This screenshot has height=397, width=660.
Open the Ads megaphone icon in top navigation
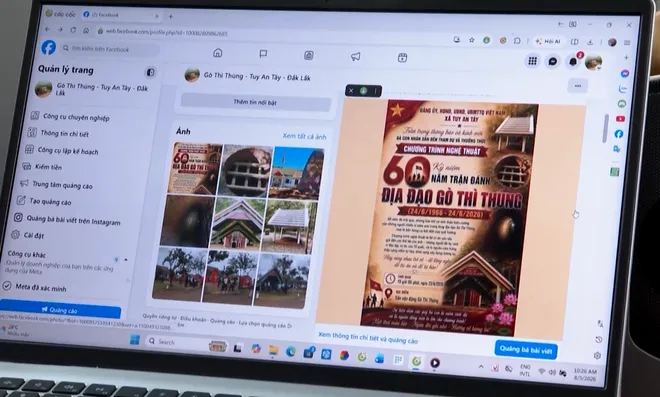click(x=356, y=56)
